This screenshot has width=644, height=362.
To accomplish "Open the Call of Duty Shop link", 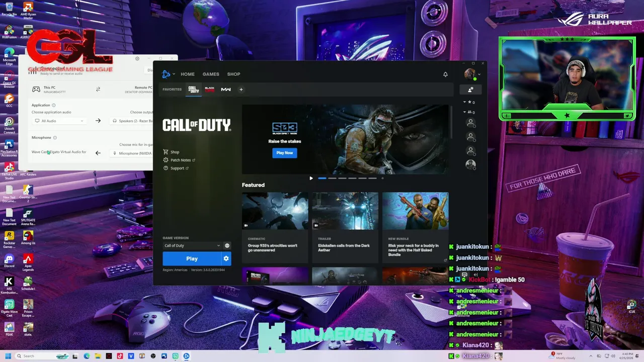I will click(171, 152).
